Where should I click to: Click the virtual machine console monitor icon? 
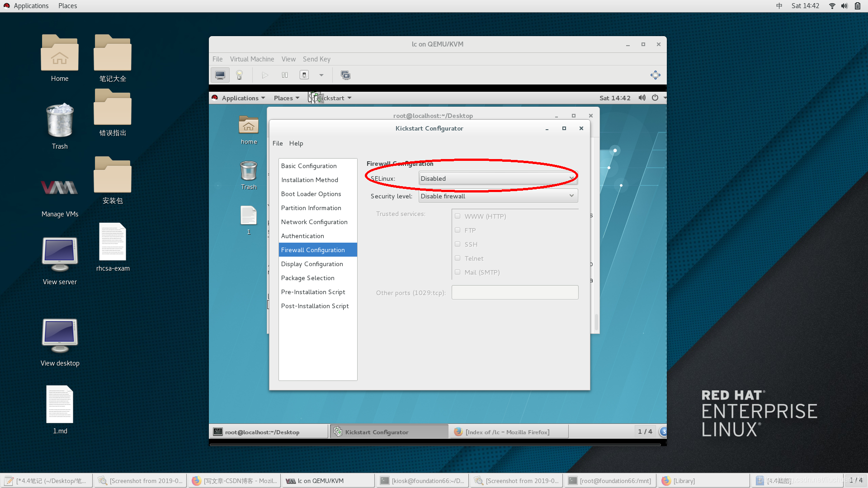coord(220,75)
